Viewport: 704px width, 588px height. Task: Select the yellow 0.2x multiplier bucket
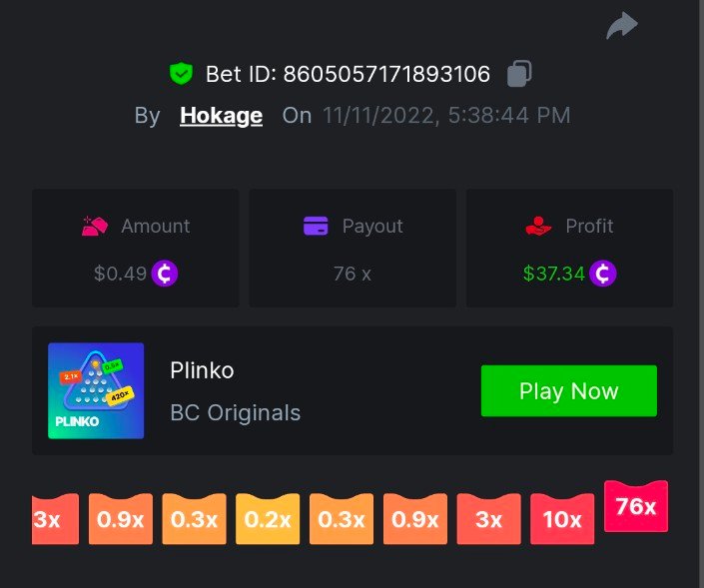point(268,519)
